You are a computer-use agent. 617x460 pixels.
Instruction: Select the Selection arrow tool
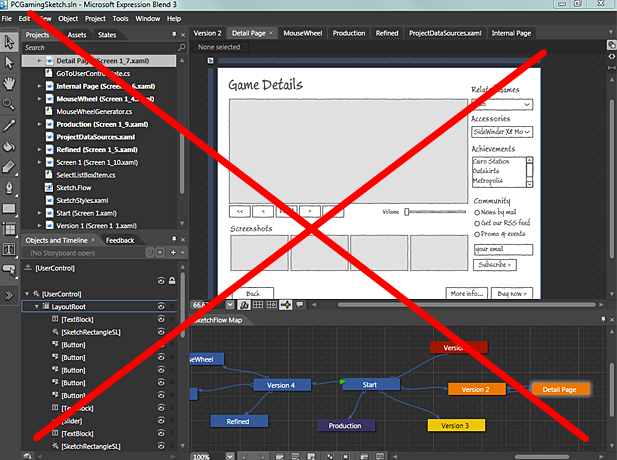[9, 42]
